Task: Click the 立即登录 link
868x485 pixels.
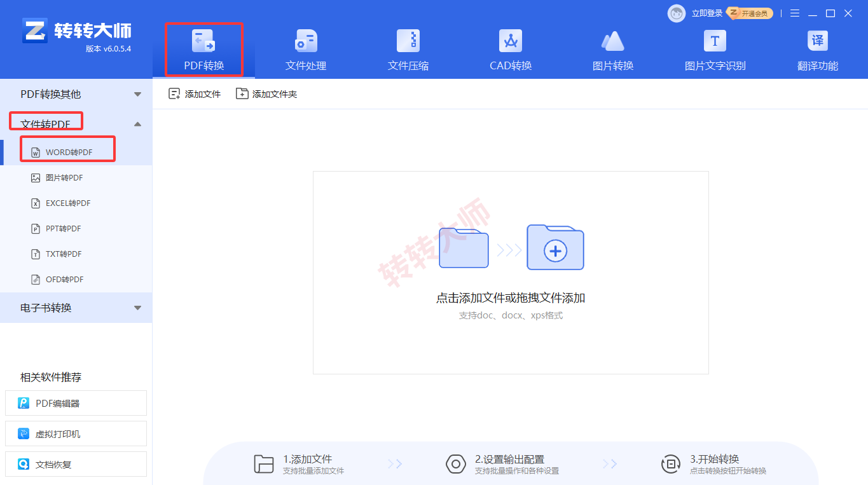Action: point(707,13)
